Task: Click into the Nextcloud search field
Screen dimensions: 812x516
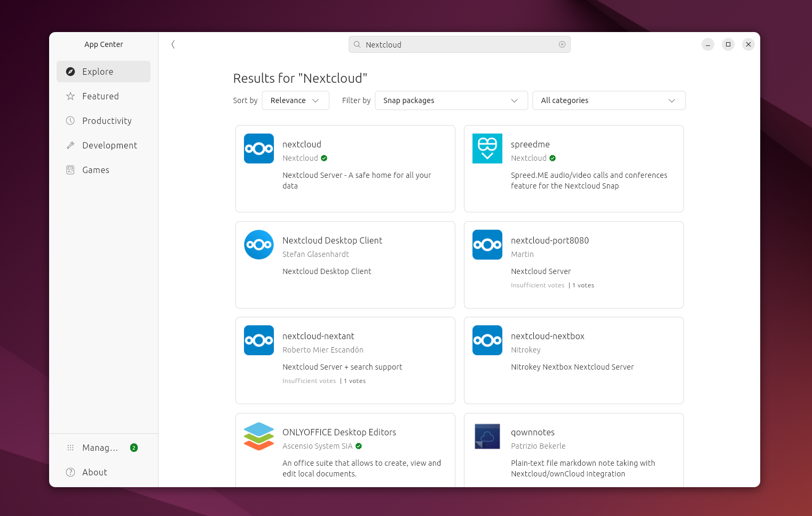Action: tap(459, 44)
